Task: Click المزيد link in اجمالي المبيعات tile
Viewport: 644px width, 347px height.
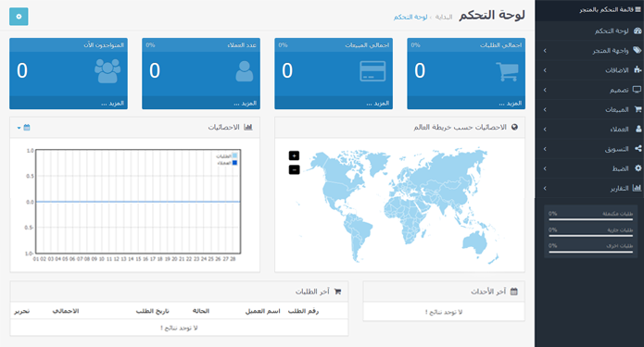Action: 377,104
